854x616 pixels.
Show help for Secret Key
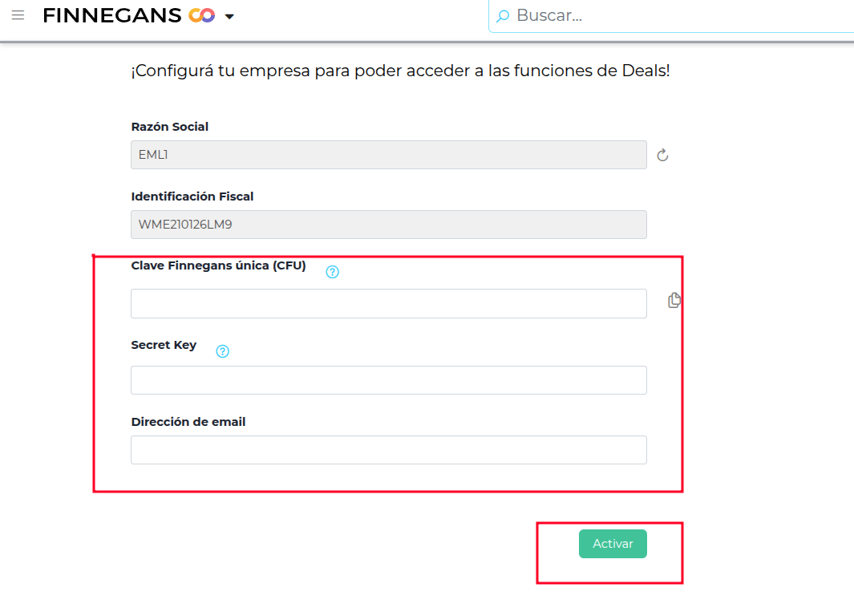point(223,351)
